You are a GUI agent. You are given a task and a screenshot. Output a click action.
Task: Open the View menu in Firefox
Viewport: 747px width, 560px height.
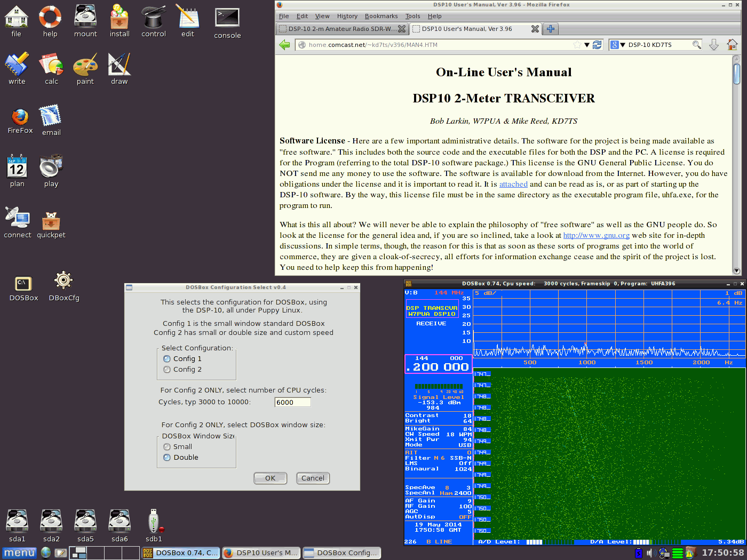click(322, 16)
